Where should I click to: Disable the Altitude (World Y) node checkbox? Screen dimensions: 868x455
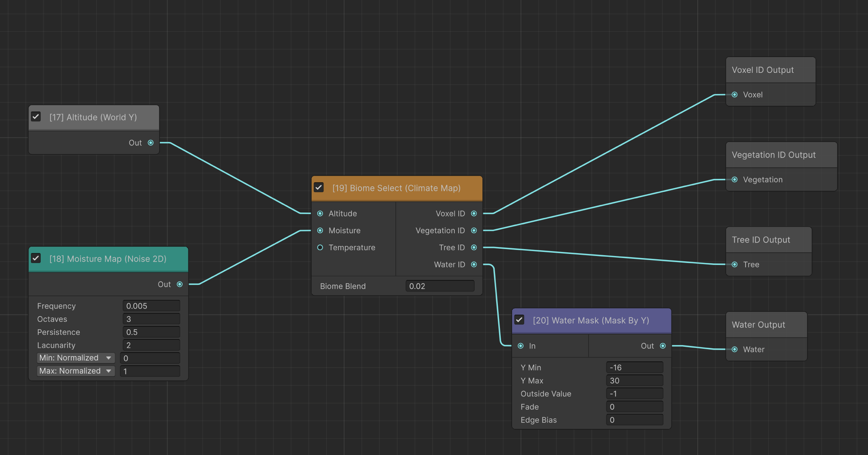(x=36, y=117)
